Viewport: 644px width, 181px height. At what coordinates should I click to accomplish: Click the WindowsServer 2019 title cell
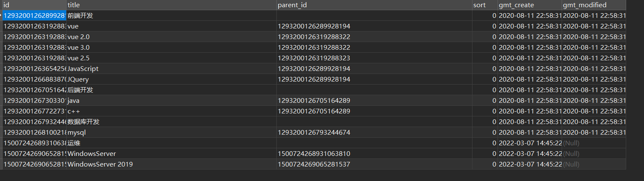click(x=172, y=164)
